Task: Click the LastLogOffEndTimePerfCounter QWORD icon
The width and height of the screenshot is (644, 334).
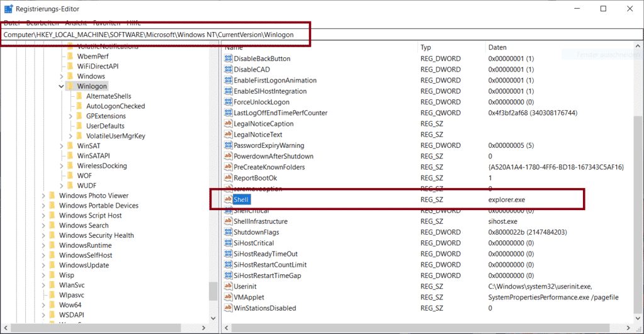Action: (228, 113)
